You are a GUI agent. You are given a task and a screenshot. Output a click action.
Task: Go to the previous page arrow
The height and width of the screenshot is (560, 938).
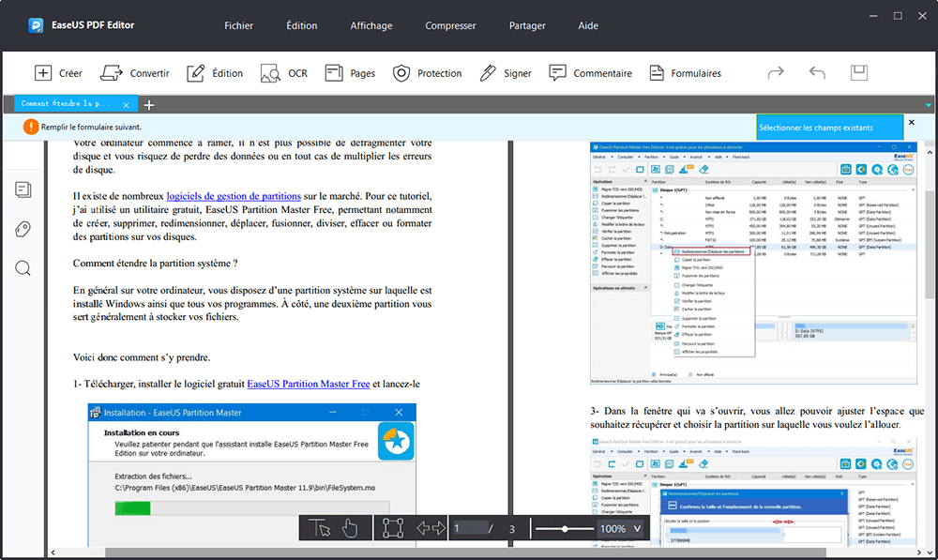(x=423, y=528)
